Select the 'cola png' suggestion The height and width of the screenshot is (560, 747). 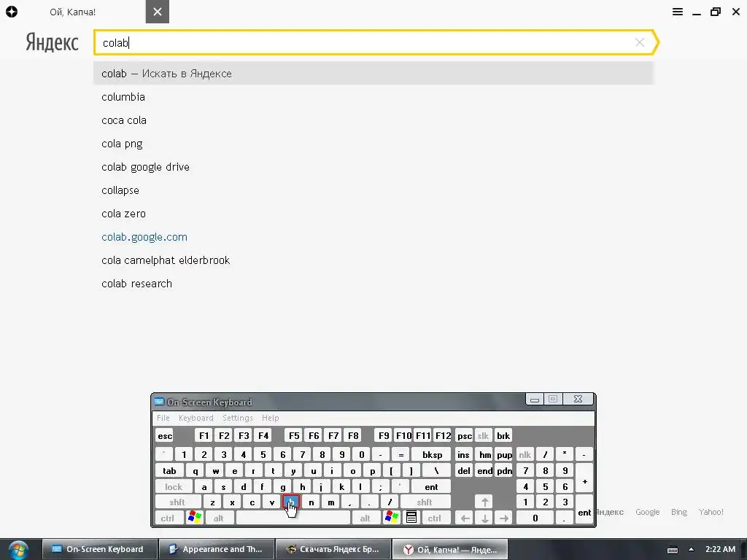click(x=122, y=144)
